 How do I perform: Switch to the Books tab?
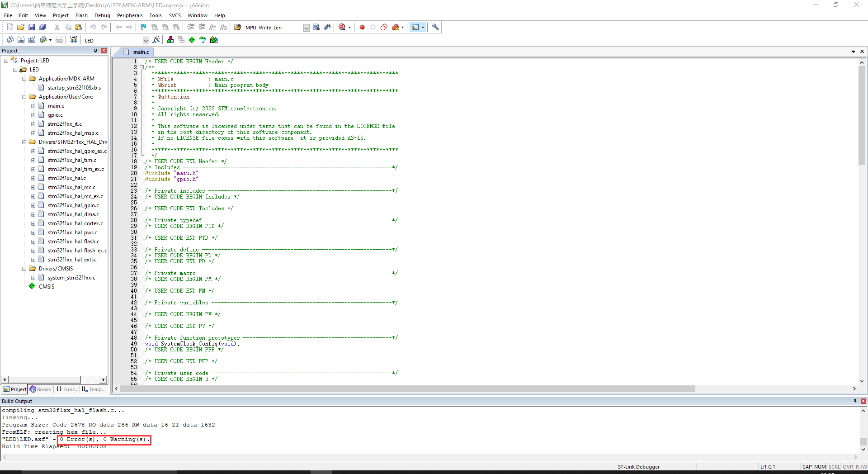point(40,389)
